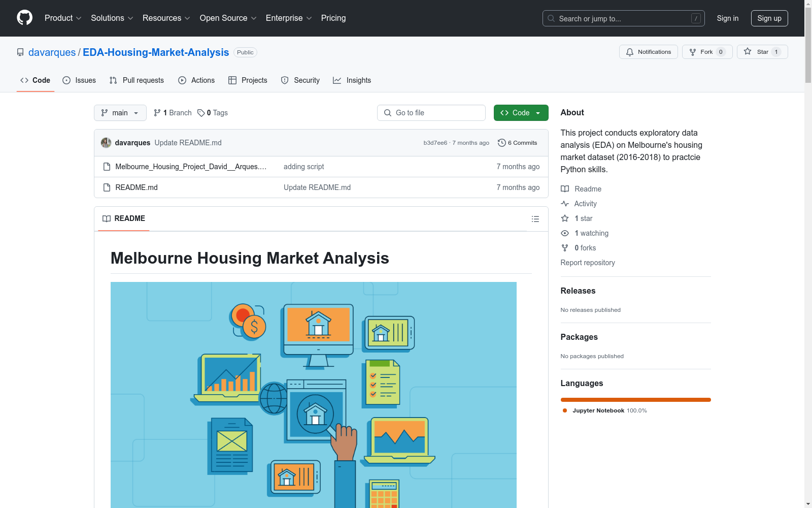The image size is (812, 508).
Task: Click the repository icon beside davarques
Action: [x=20, y=52]
